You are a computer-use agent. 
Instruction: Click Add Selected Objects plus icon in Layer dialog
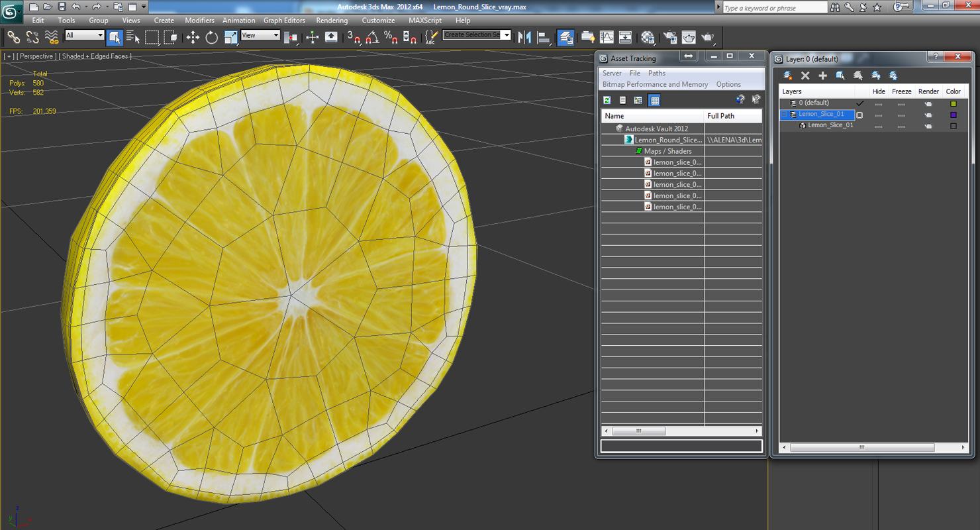[822, 76]
